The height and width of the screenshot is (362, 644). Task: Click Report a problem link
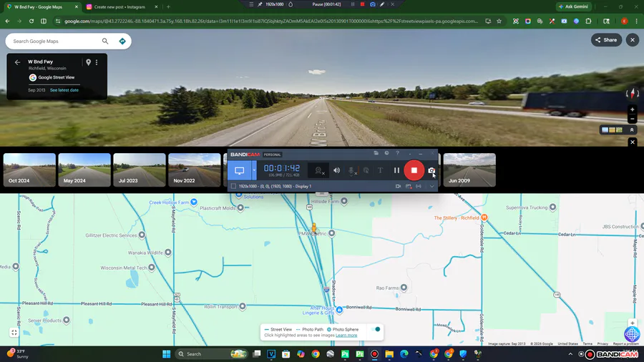[x=626, y=343]
